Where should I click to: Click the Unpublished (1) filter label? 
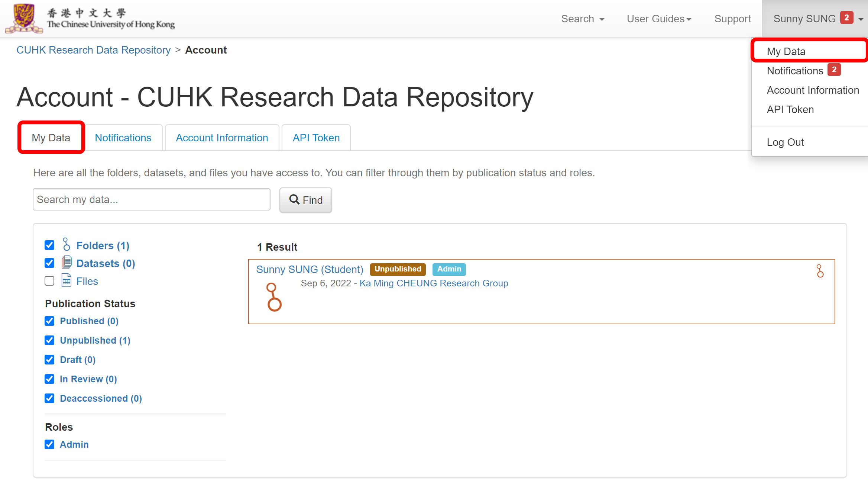[95, 340]
